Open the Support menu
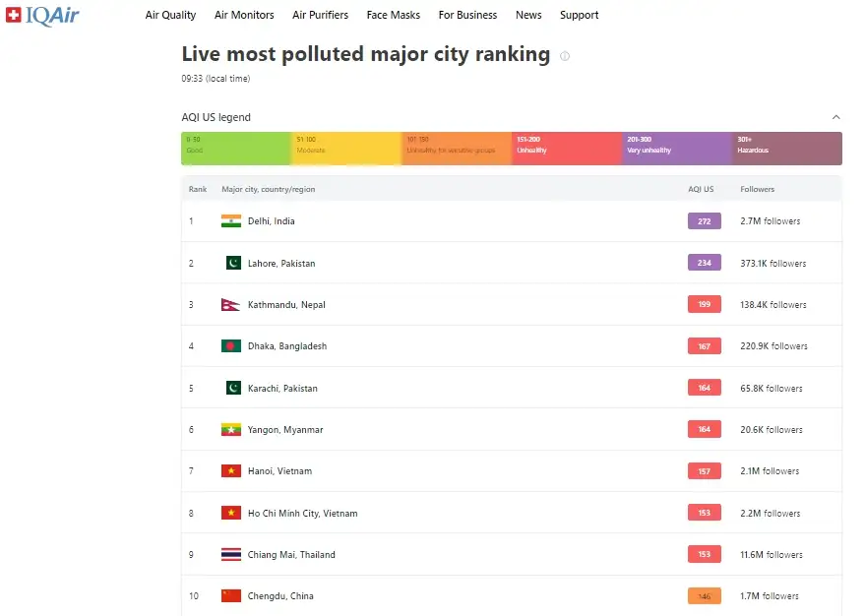865x616 pixels. [579, 15]
